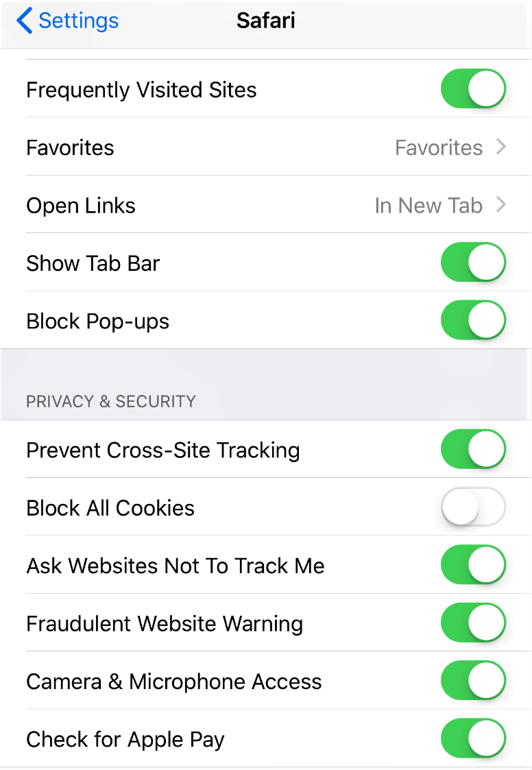532x770 pixels.
Task: Tap the back chevron icon
Action: tap(25, 21)
